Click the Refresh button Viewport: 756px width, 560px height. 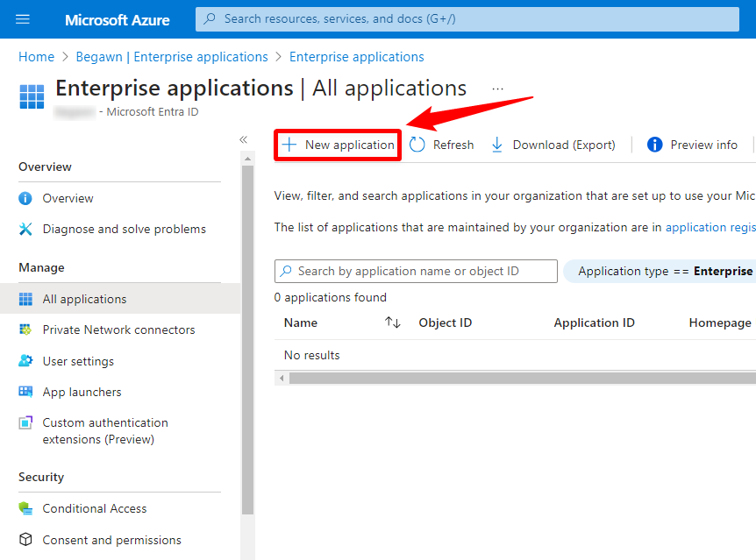[x=442, y=145]
